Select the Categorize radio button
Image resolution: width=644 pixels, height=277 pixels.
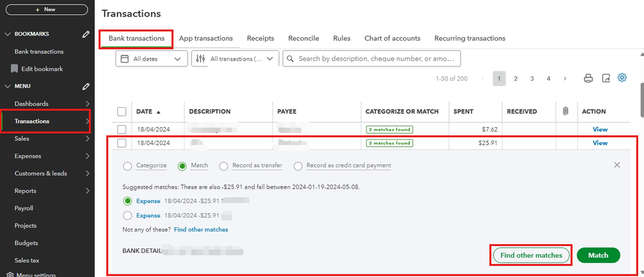127,166
